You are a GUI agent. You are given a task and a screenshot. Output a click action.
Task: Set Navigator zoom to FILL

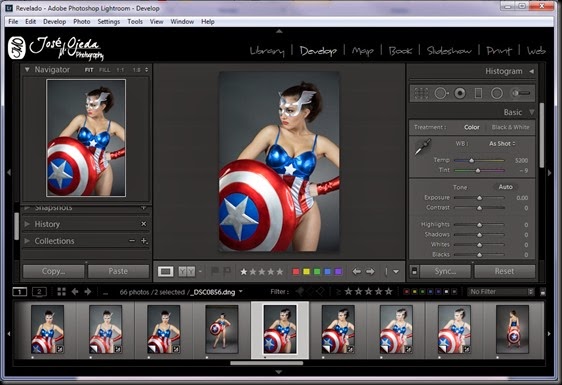[x=104, y=70]
